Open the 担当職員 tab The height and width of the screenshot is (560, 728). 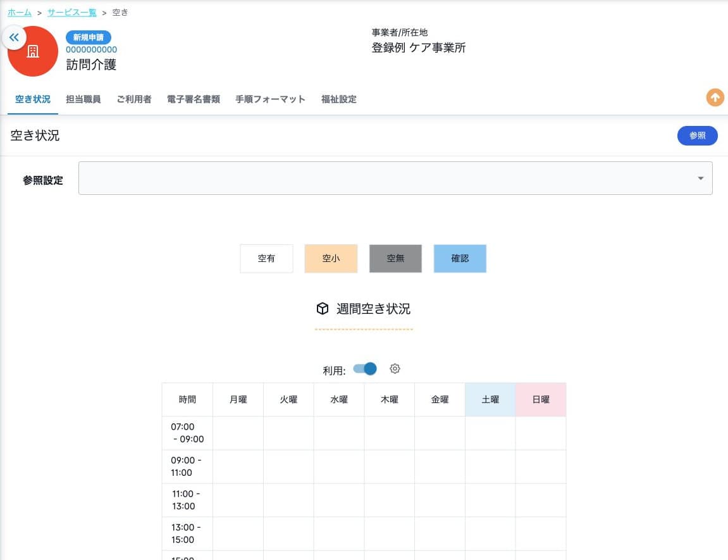coord(83,99)
